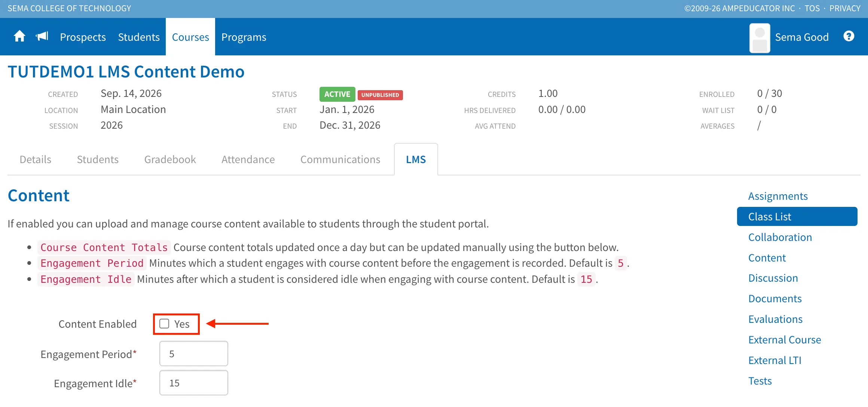This screenshot has width=868, height=407.
Task: Open the Prospects menu
Action: tap(83, 37)
